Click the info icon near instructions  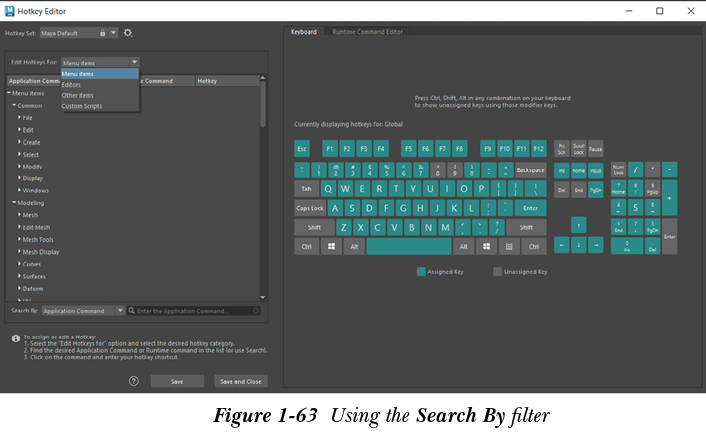pyautogui.click(x=15, y=338)
